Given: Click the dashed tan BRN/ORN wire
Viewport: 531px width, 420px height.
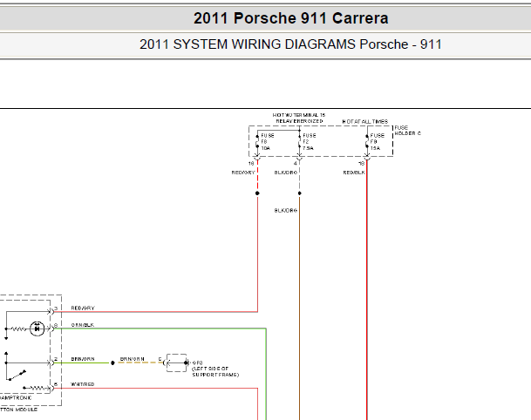Looking at the screenshot, I should [140, 362].
